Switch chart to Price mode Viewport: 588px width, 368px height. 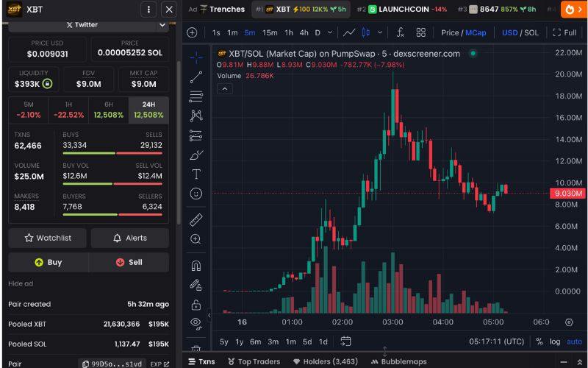point(450,32)
